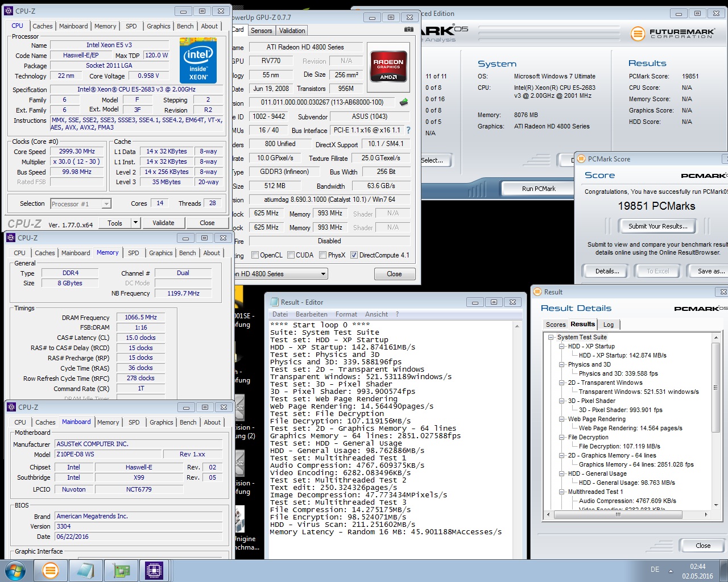Open the HD 4800 Series GPU dropdown
728x582 pixels.
click(323, 274)
